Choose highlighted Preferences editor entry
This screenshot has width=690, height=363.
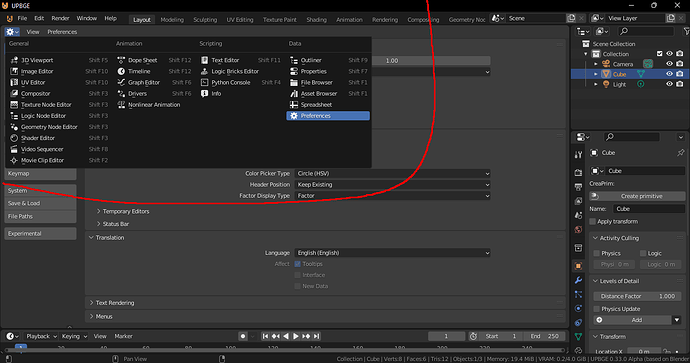pyautogui.click(x=328, y=116)
